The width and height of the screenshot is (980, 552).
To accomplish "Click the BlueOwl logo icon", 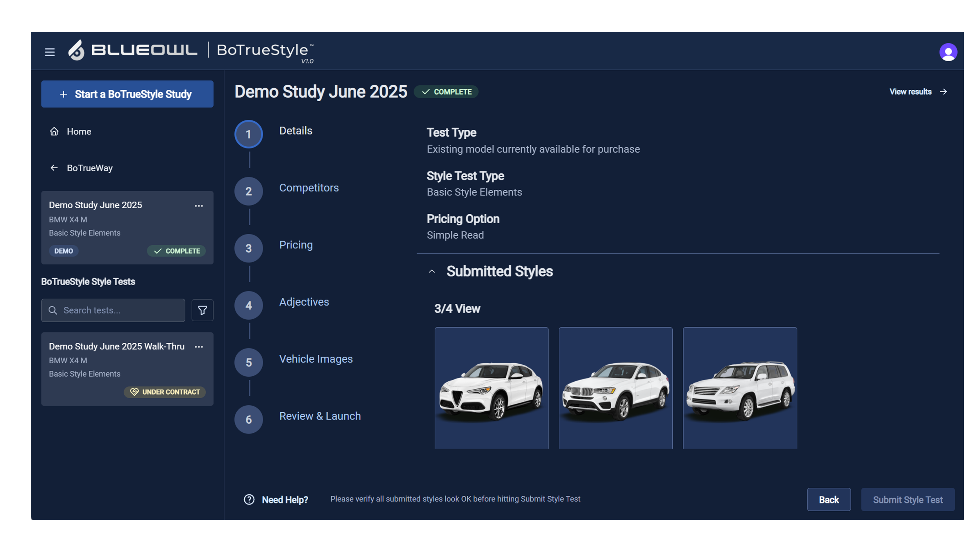I will pos(76,50).
